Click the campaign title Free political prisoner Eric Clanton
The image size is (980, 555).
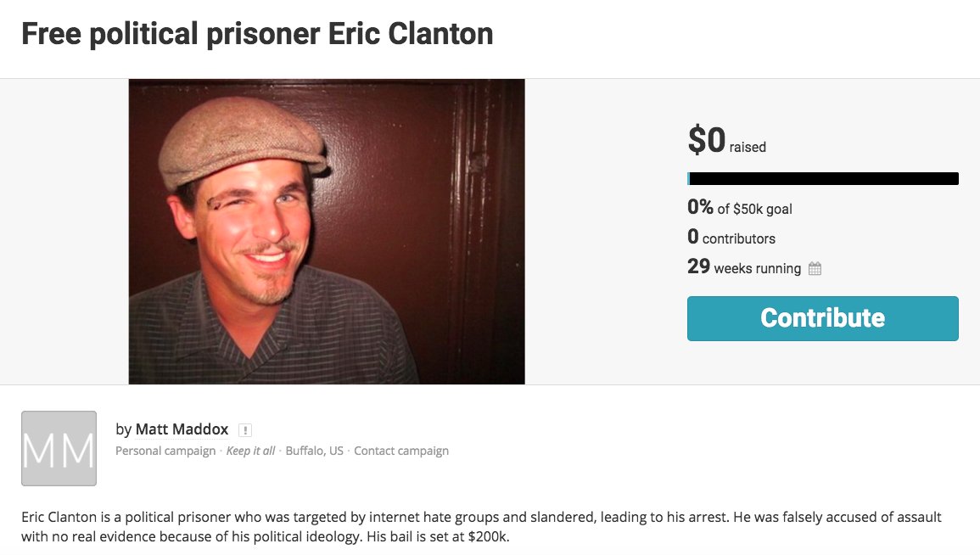point(257,34)
